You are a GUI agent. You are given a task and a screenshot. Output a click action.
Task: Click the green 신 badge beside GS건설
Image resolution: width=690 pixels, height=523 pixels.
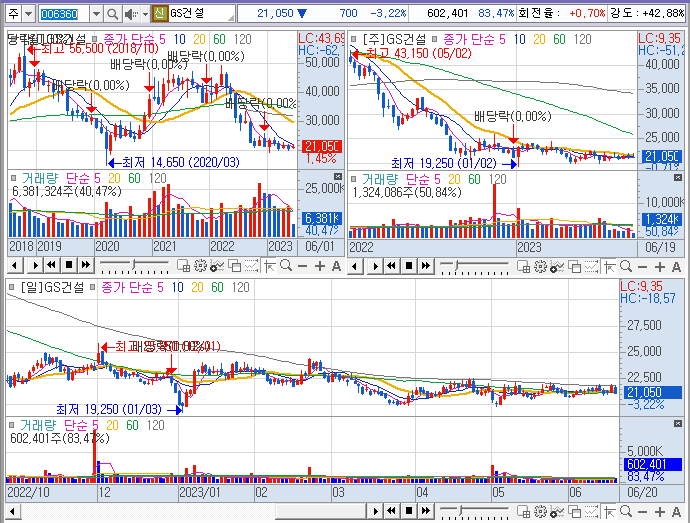(x=159, y=13)
